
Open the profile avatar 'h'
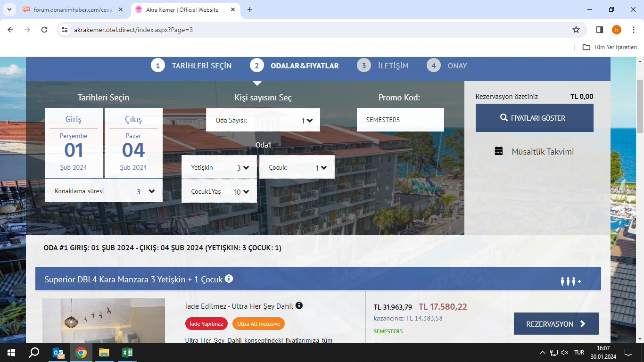(617, 30)
